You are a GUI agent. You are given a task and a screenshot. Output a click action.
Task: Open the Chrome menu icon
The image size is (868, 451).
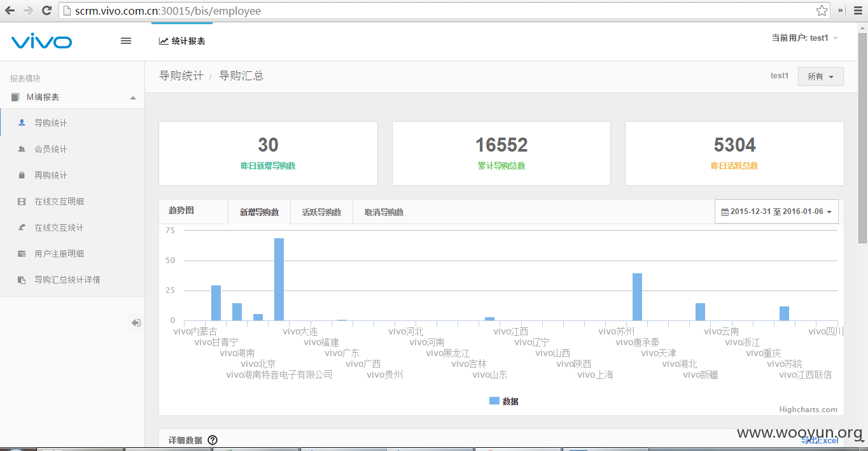(857, 11)
